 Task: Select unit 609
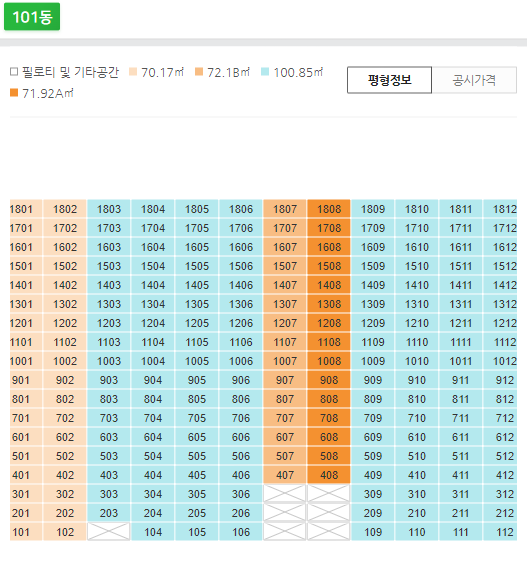point(373,437)
